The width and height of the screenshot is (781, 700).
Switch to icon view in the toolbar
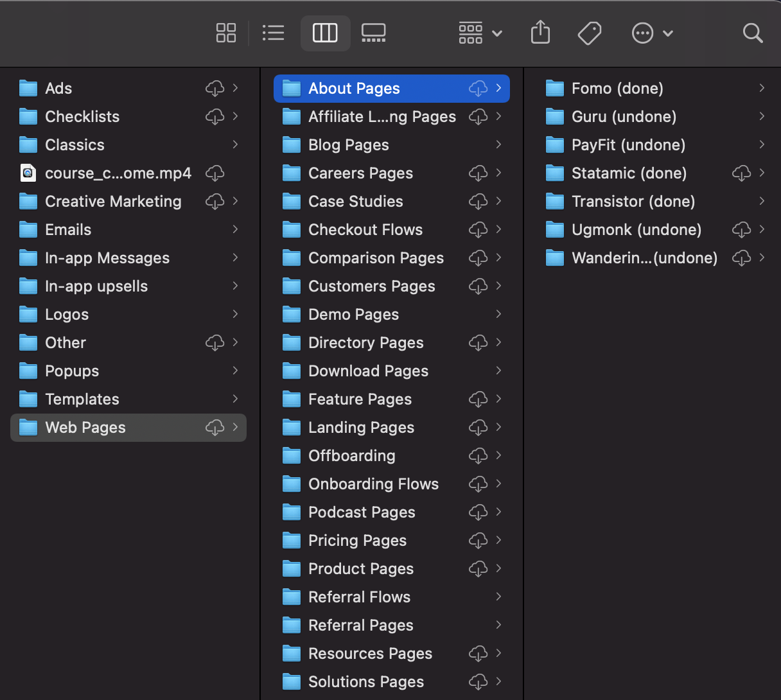point(226,33)
